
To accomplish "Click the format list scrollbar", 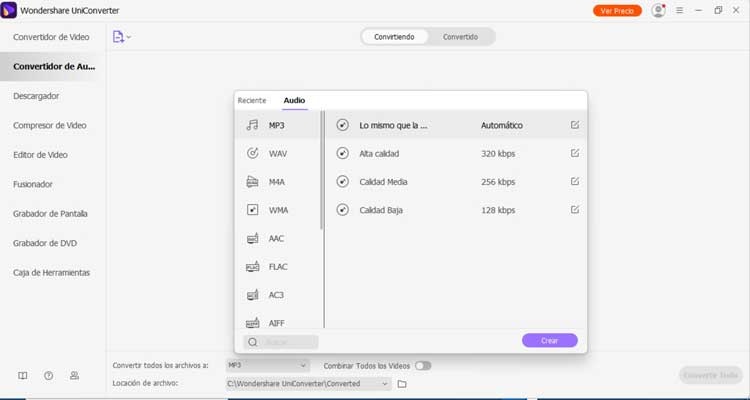I will pos(322,170).
